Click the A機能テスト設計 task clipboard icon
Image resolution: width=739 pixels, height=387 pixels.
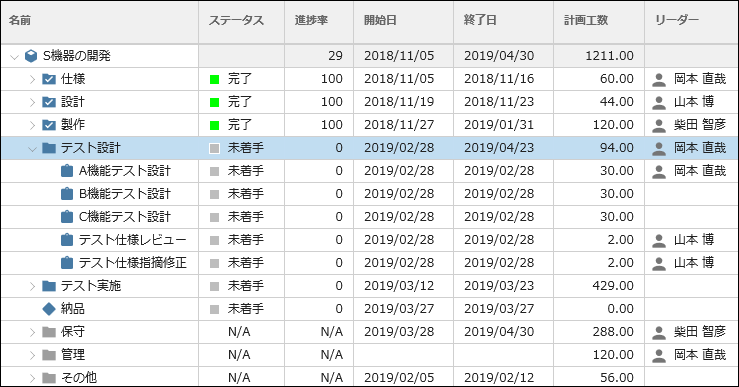click(67, 171)
